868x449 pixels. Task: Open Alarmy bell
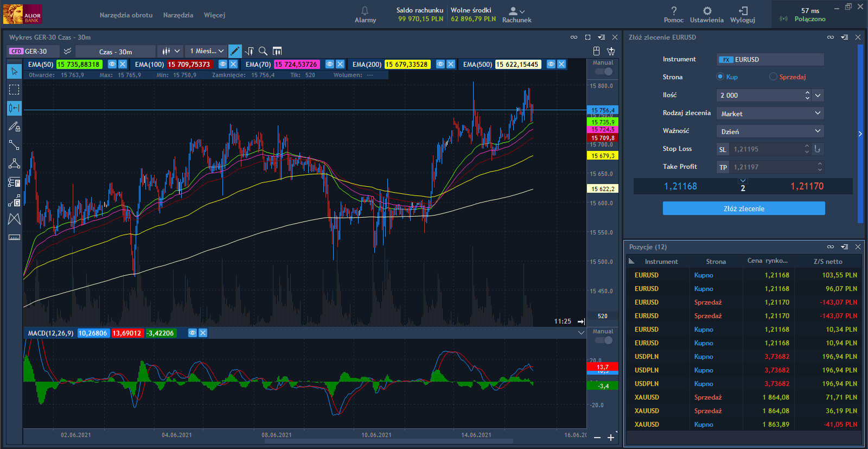[365, 15]
